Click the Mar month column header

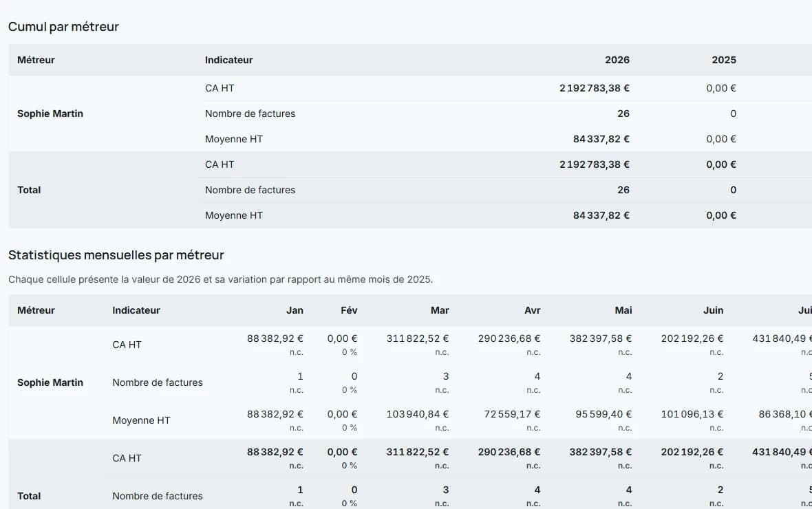click(x=440, y=311)
